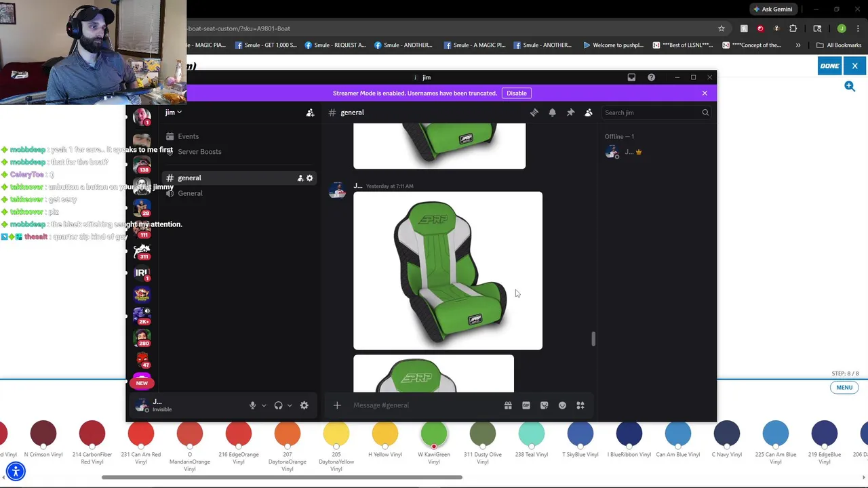Screen dimensions: 868x488
Task: Open server icon with 311 badge
Action: click(142, 251)
